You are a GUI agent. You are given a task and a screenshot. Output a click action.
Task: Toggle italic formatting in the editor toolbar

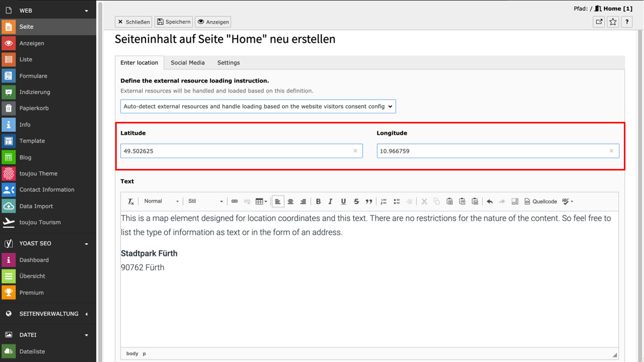(x=330, y=201)
